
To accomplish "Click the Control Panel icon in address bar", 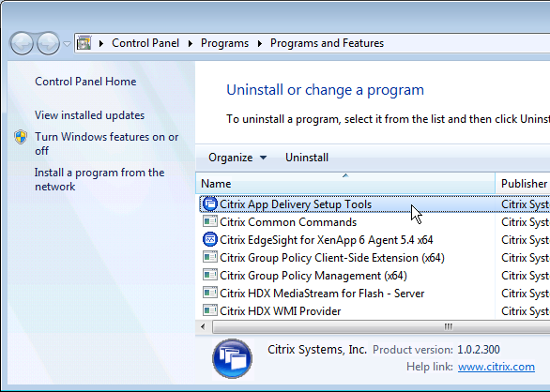I will (x=84, y=43).
